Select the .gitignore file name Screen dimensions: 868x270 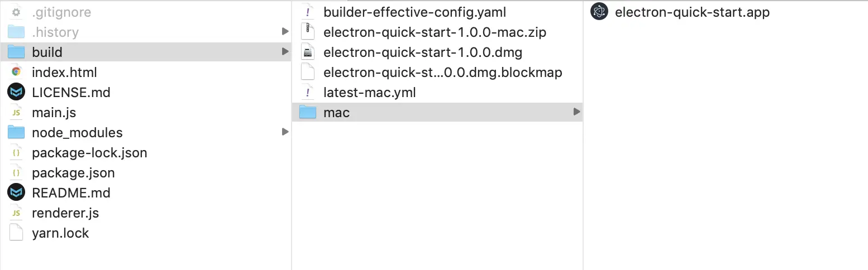tap(61, 12)
